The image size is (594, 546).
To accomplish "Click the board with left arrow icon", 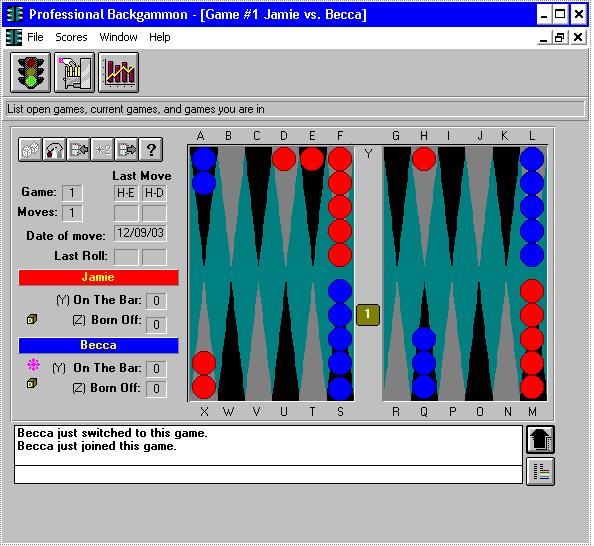I will tap(79, 150).
